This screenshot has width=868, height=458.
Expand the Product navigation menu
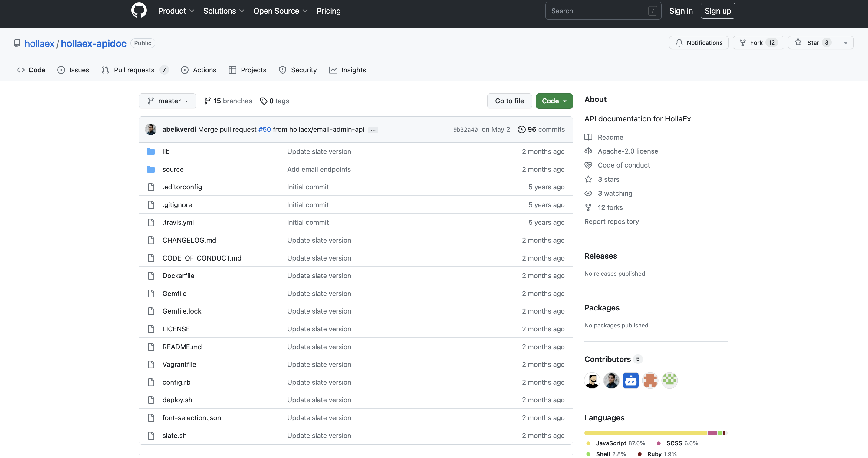[x=176, y=11]
